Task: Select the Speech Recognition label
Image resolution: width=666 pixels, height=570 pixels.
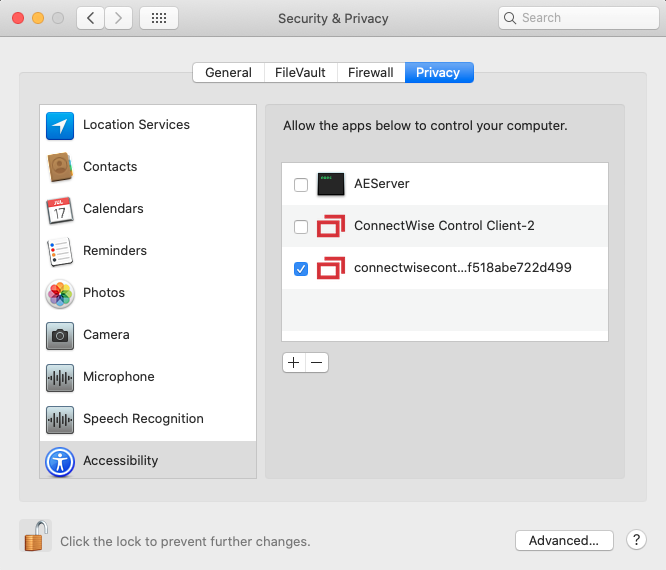Action: point(144,419)
